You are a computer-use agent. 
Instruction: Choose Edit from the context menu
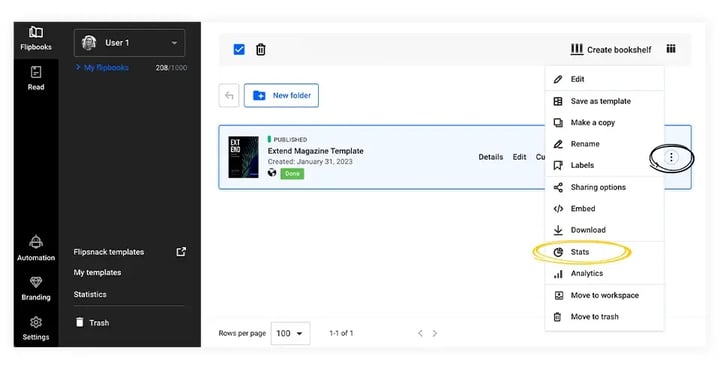click(x=604, y=79)
